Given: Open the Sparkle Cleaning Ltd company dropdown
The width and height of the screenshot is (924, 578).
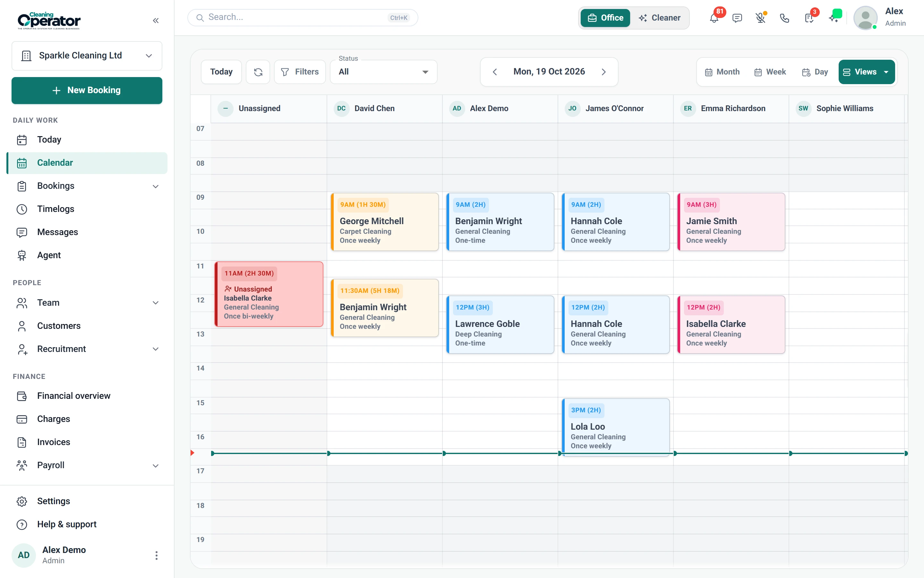Looking at the screenshot, I should [x=87, y=56].
